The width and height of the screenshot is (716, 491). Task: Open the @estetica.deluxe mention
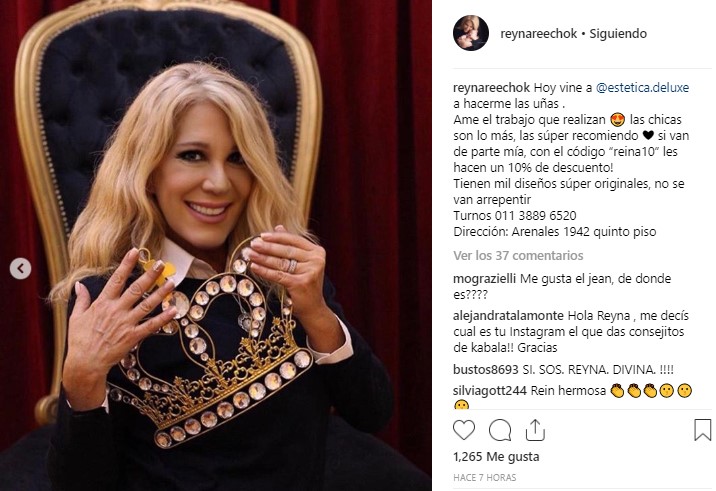coord(642,88)
